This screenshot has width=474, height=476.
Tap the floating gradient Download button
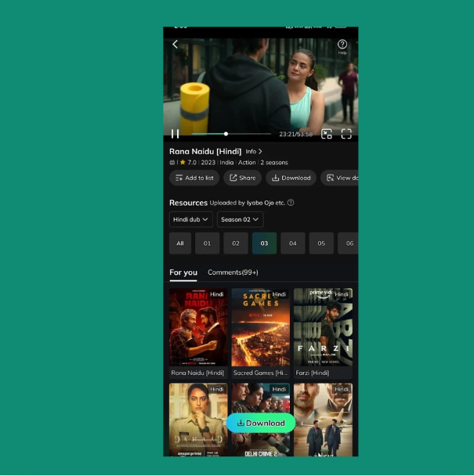[x=261, y=423]
